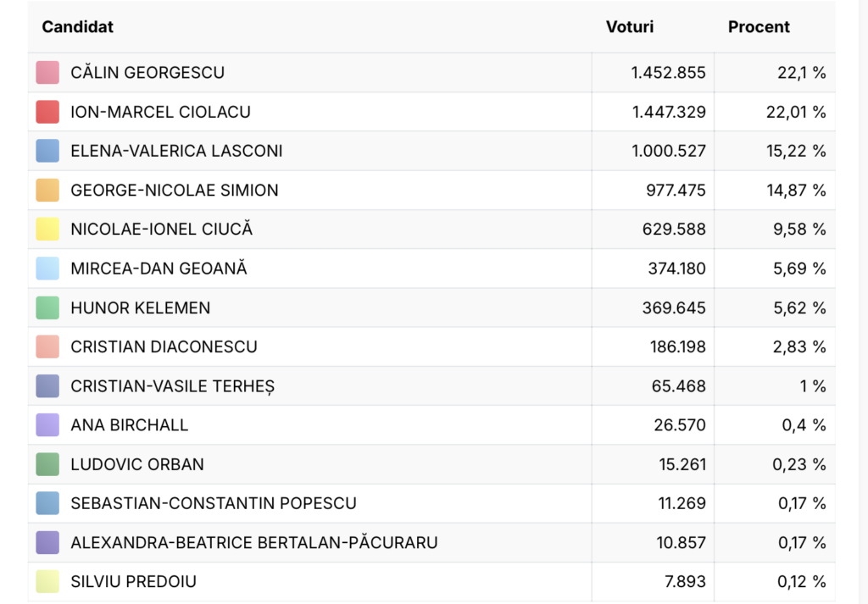This screenshot has height=604, width=868.
Task: Click Hunor Kelemen's green color swatch
Action: [47, 308]
